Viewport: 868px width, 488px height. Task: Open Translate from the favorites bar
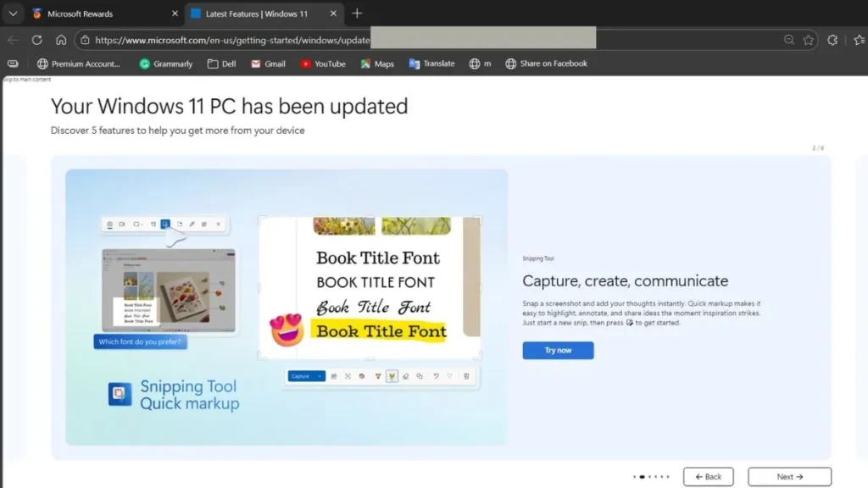point(431,63)
